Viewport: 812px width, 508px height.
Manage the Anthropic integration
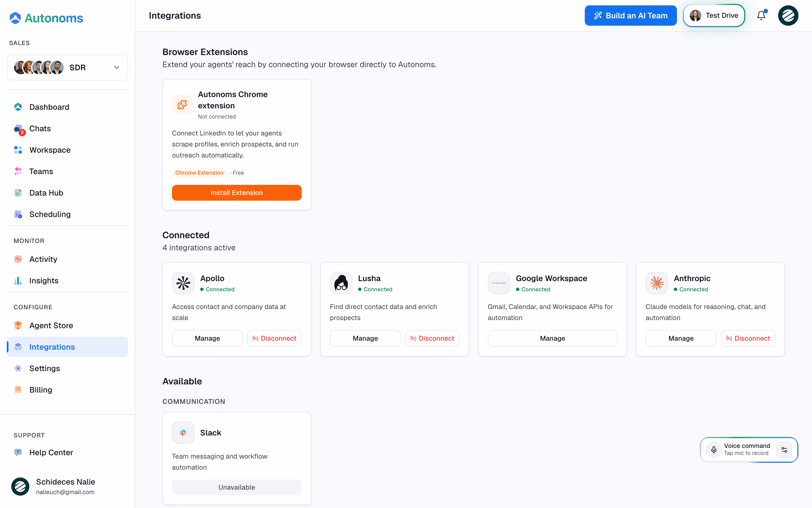coord(681,338)
